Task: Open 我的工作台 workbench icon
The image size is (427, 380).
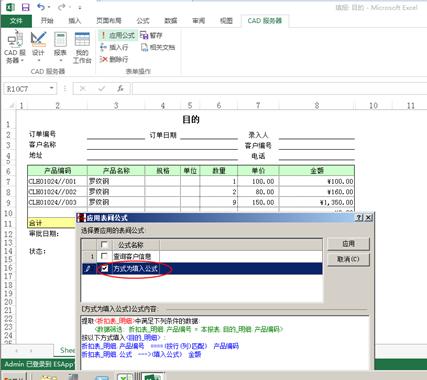Action: (x=82, y=47)
